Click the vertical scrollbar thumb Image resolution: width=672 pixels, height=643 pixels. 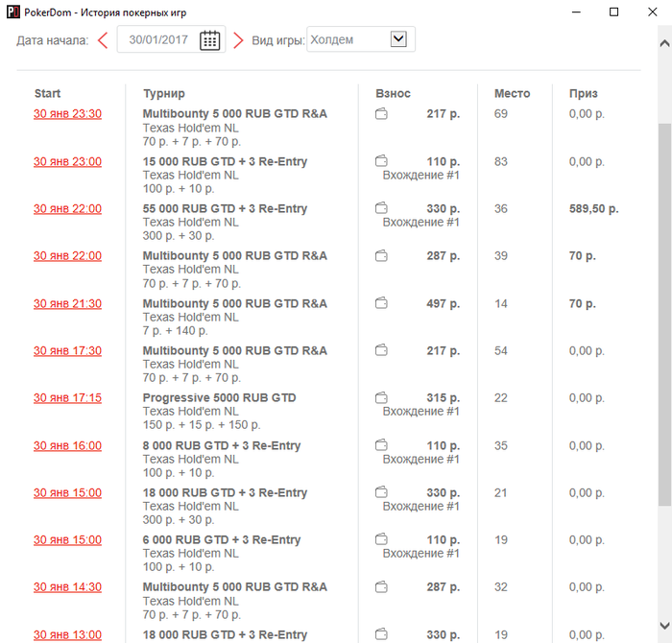[664, 315]
